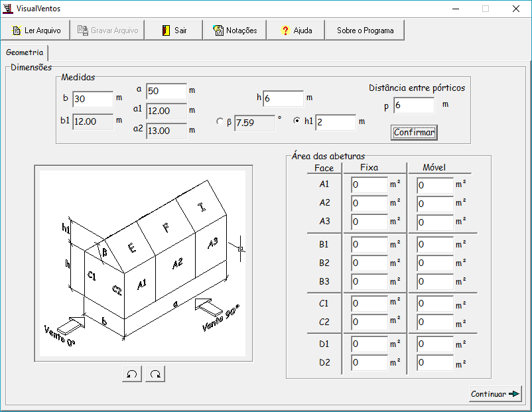
Task: Click the Distância entre pórticos label
Action: (417, 88)
